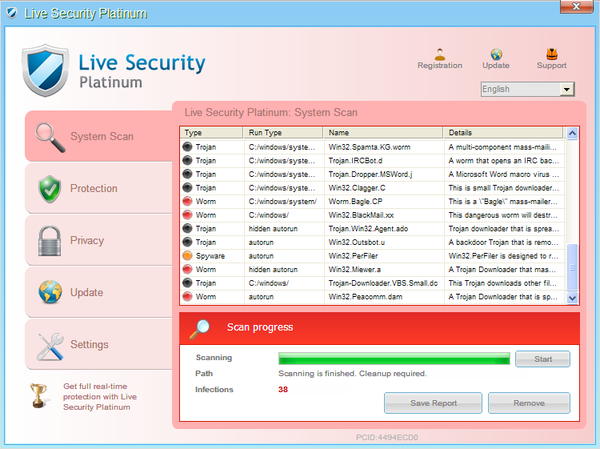Click the Scan progress magnifier icon

pos(200,329)
